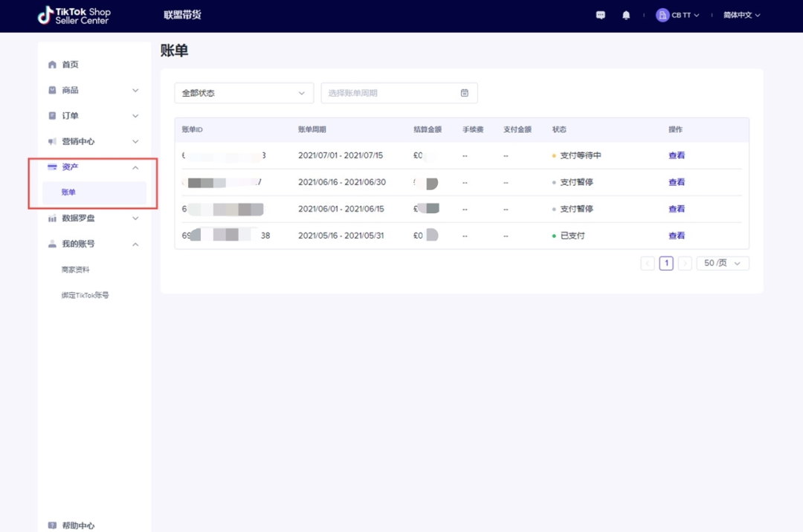Click the CB TT account avatar
Image resolution: width=803 pixels, height=532 pixels.
click(662, 16)
